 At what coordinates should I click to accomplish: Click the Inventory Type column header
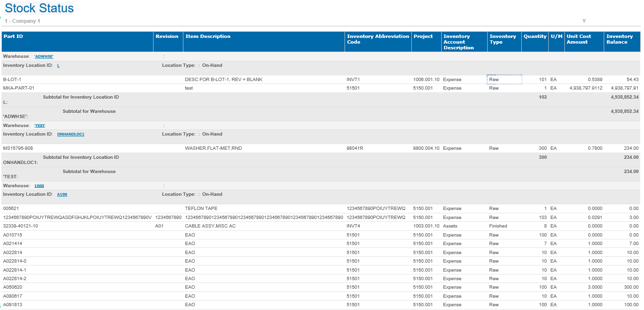[x=502, y=39]
